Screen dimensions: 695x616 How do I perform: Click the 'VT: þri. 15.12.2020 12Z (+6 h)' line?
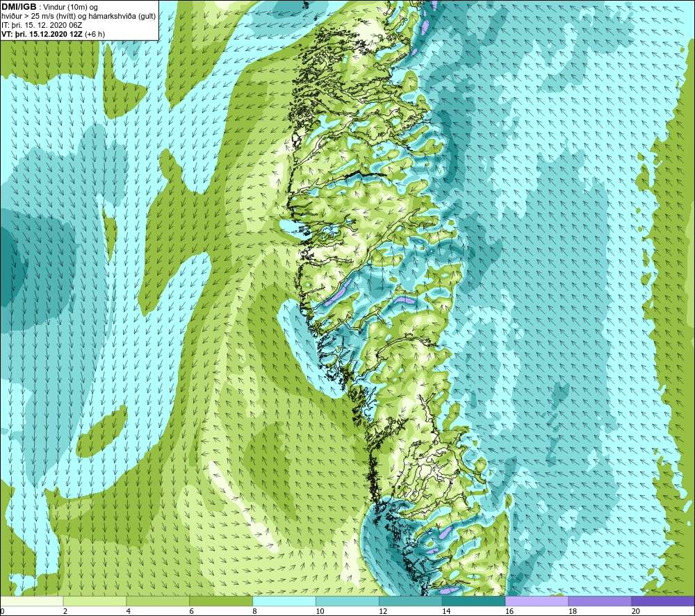click(x=53, y=34)
